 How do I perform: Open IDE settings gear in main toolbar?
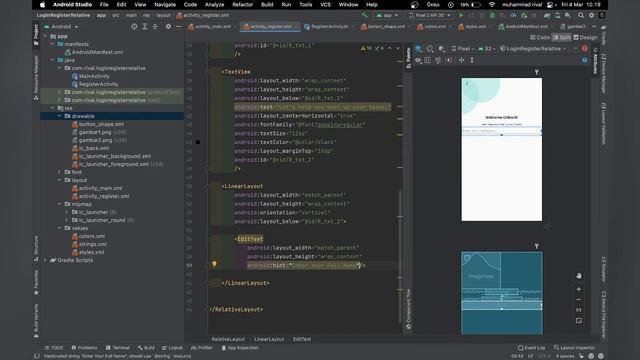click(591, 15)
